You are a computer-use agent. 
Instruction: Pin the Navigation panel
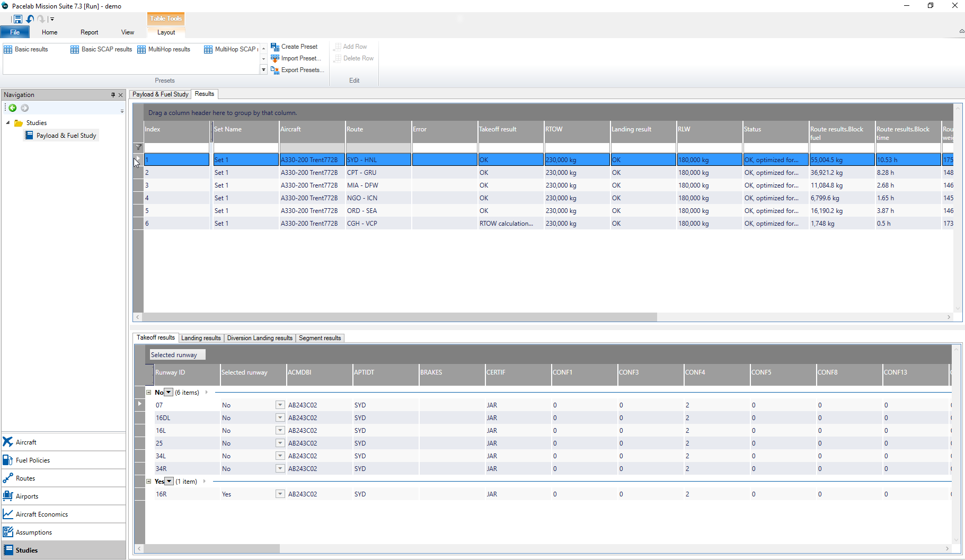(112, 95)
